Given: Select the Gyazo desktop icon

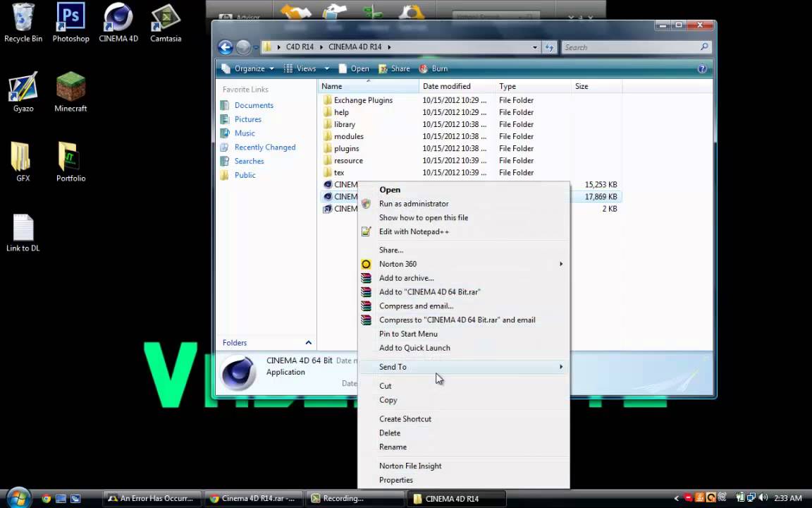Looking at the screenshot, I should (x=23, y=92).
